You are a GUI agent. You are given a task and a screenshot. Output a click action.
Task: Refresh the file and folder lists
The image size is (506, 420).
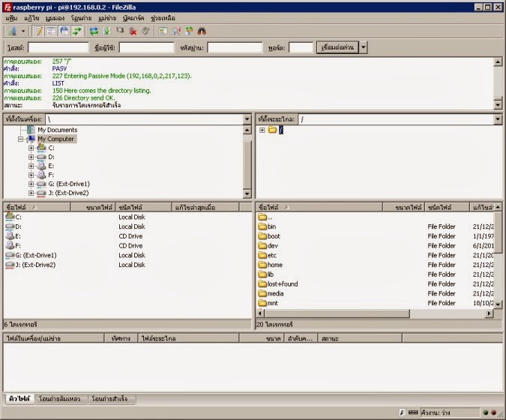pos(94,31)
